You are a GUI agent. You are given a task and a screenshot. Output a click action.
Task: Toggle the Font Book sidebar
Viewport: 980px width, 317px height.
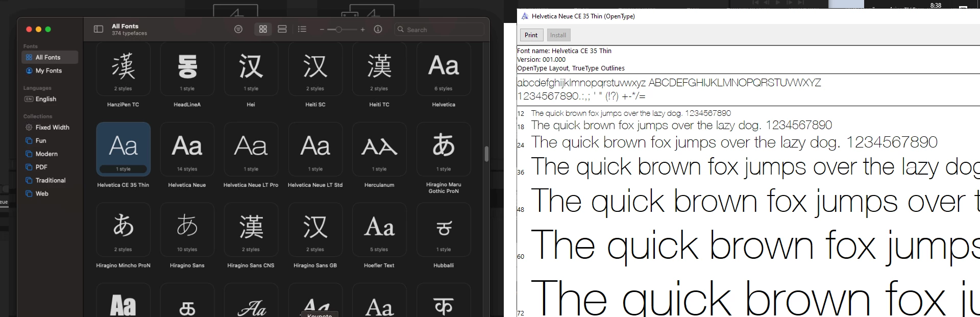(99, 30)
